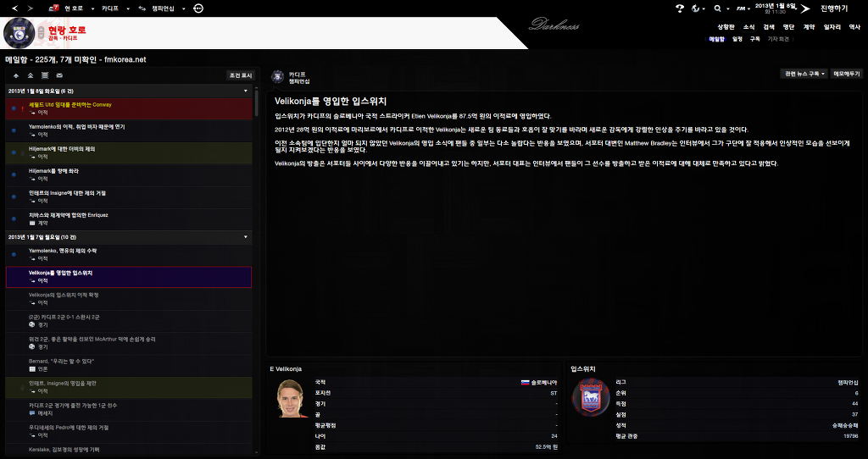This screenshot has height=459, width=868.
Task: Click the Slovenia flag in nationality row
Action: pyautogui.click(x=525, y=382)
